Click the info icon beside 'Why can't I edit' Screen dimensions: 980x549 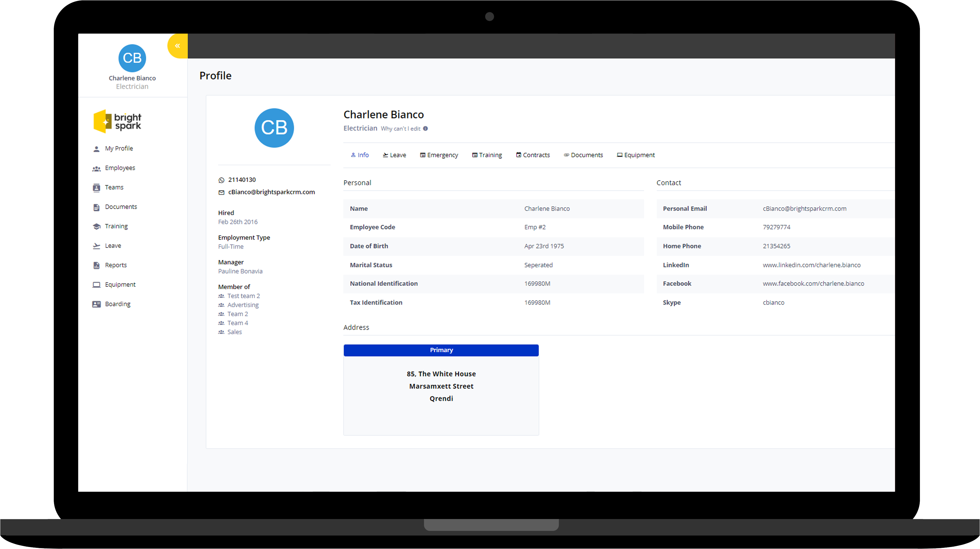pyautogui.click(x=425, y=129)
